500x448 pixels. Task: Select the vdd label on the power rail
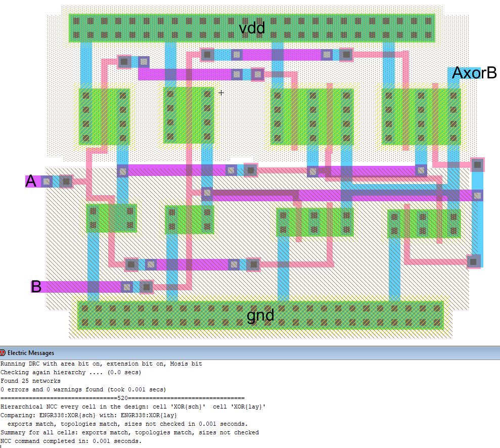(x=252, y=28)
